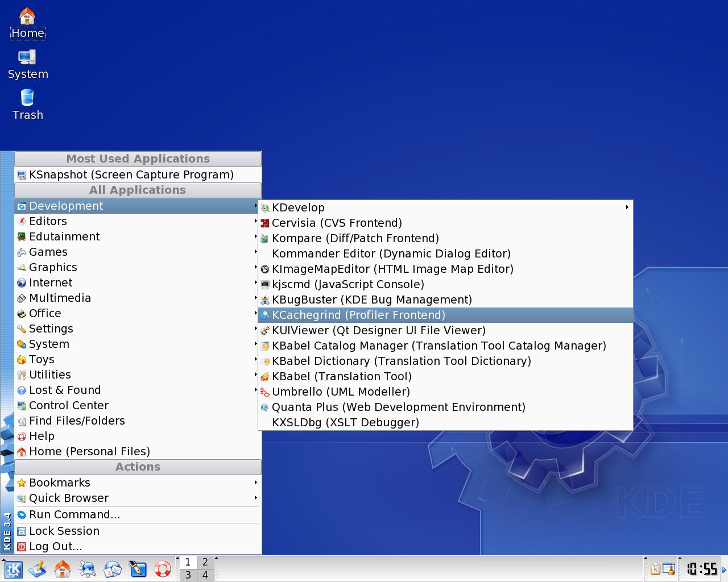The height and width of the screenshot is (582, 728).
Task: Launch KBabel Dictionary
Action: point(445,361)
